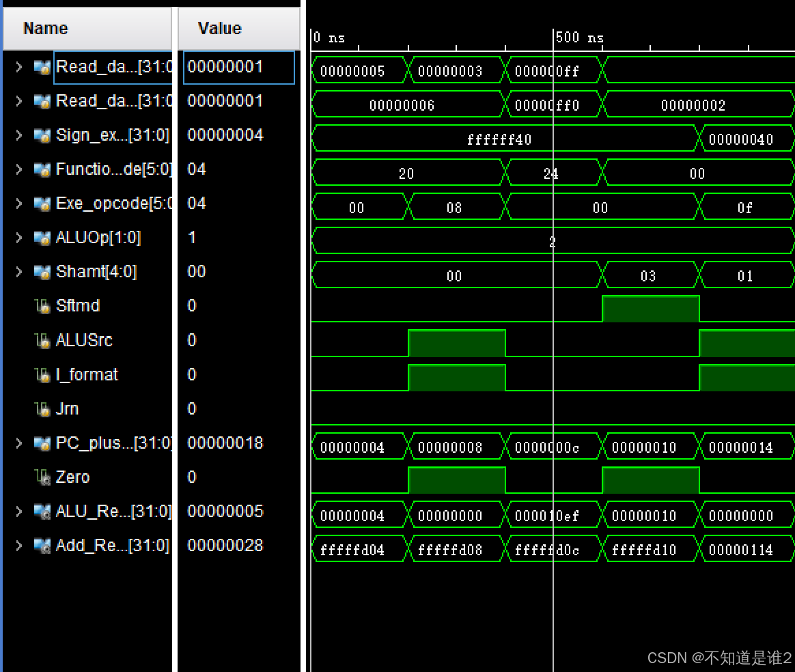The height and width of the screenshot is (672, 795).
Task: Expand the Shamt[4:0] bus
Action: (x=17, y=271)
